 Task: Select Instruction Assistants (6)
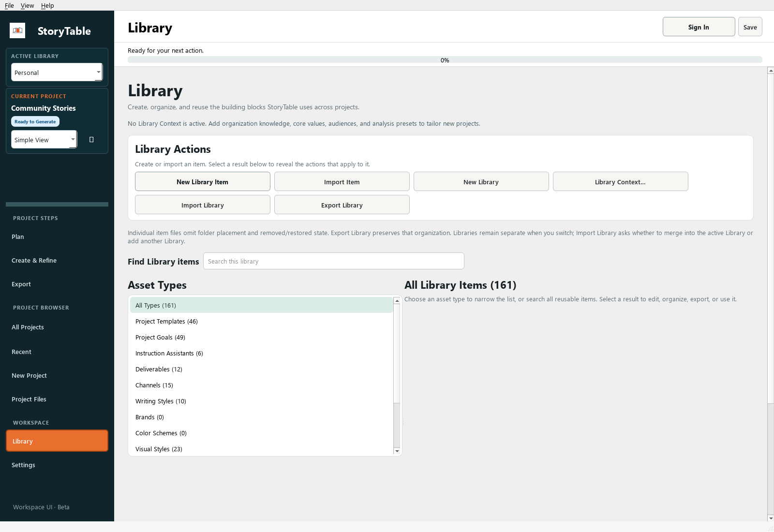pyautogui.click(x=261, y=353)
